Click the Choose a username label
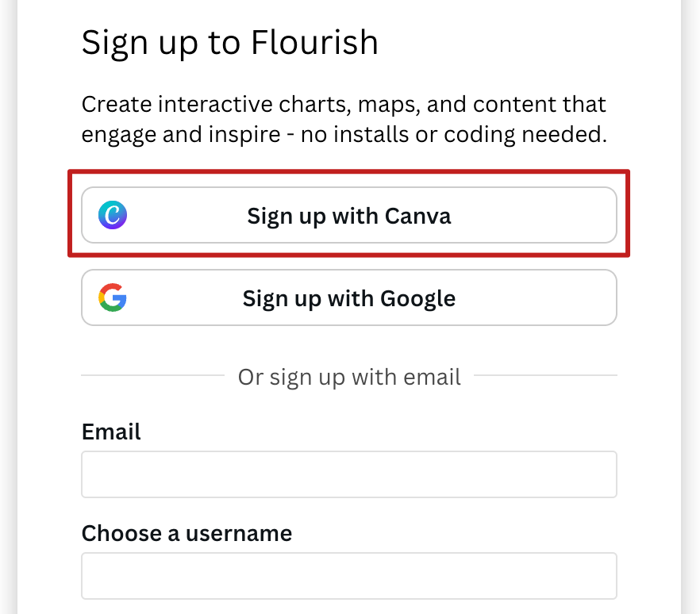The image size is (700, 614). [x=187, y=533]
